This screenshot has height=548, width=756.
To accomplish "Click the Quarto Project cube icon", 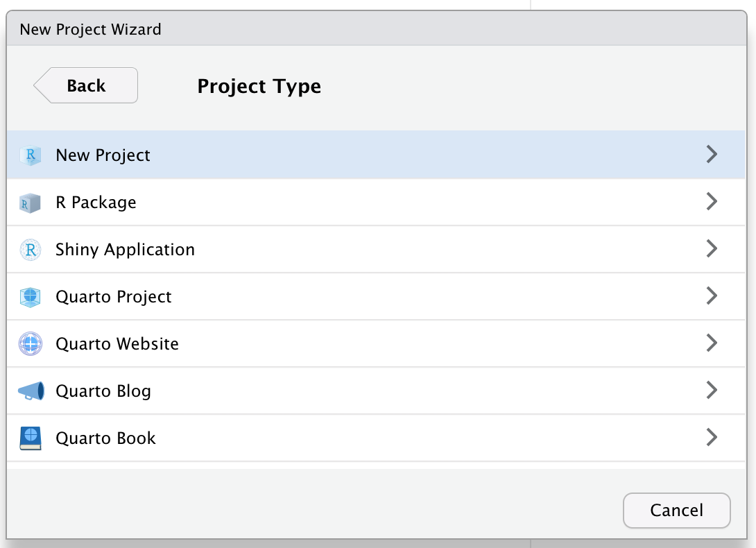I will point(31,297).
